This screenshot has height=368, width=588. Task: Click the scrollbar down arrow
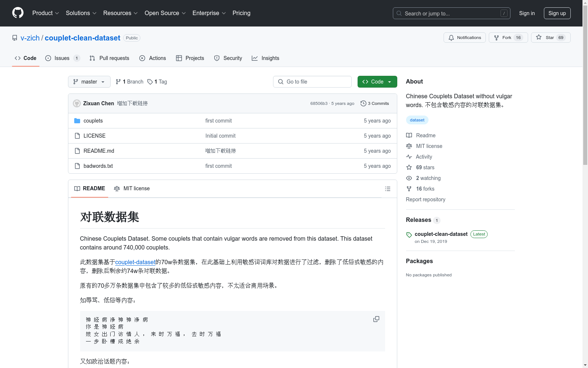tap(585, 365)
